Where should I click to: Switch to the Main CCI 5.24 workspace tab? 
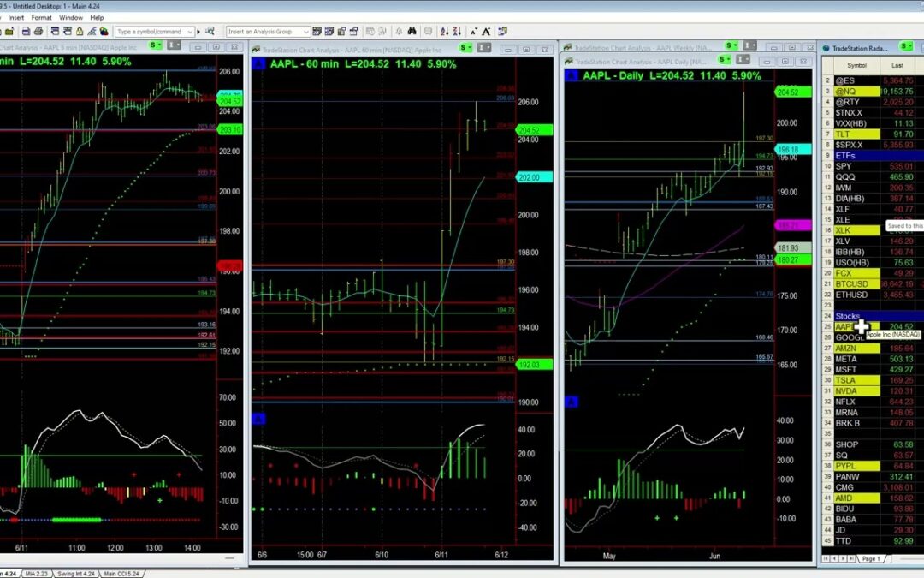point(121,573)
